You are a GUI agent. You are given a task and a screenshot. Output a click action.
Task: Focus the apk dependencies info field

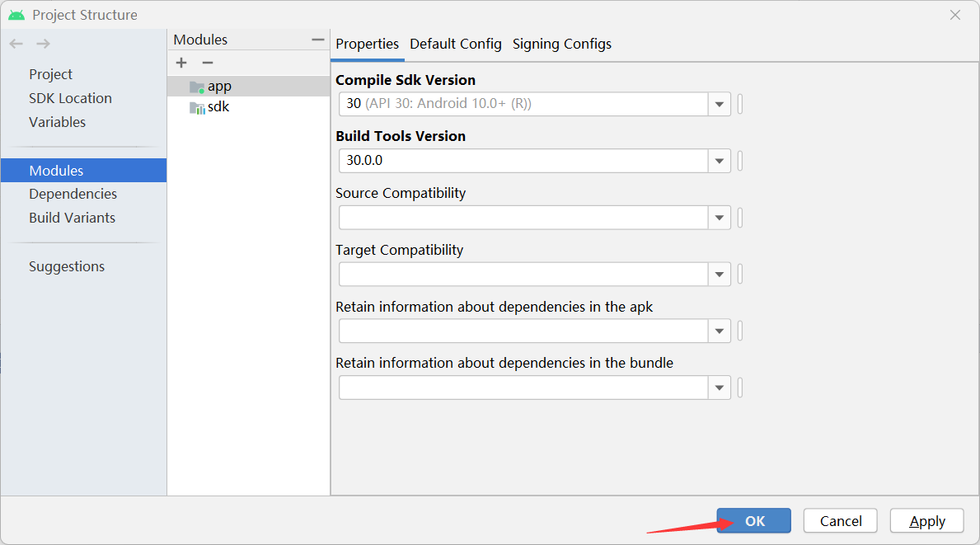[x=523, y=331]
